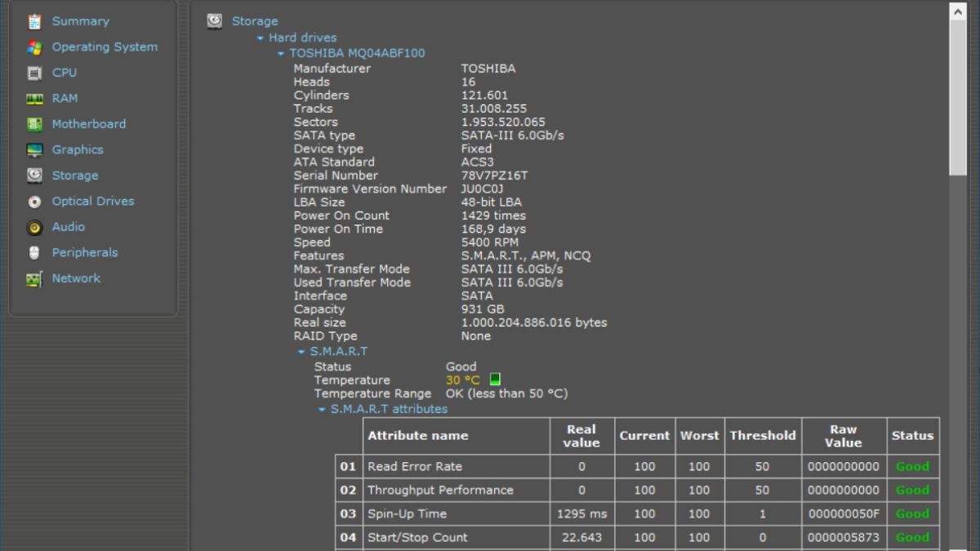
Task: Click the 22.643 real value cell
Action: tap(581, 538)
